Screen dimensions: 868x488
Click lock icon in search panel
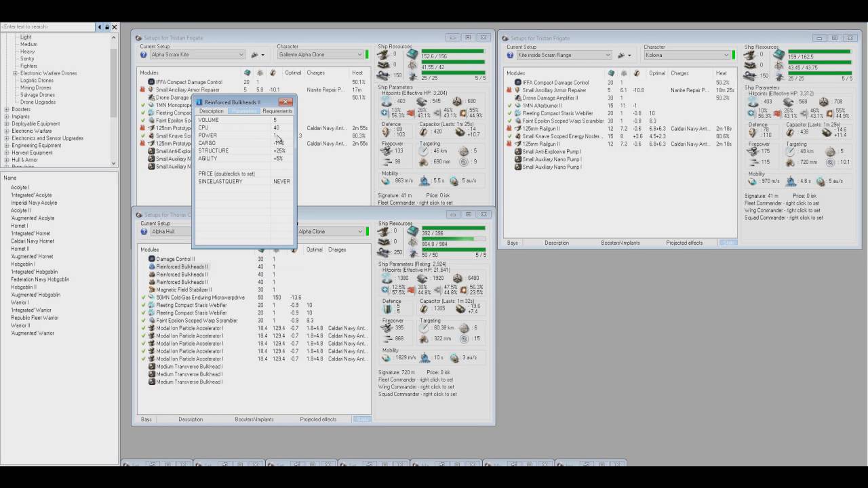coord(106,27)
